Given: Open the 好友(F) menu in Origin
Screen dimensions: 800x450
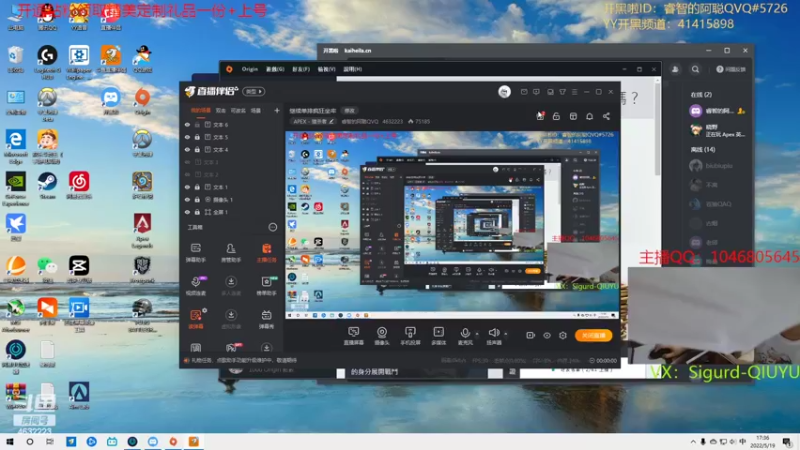Looking at the screenshot, I should click(301, 69).
